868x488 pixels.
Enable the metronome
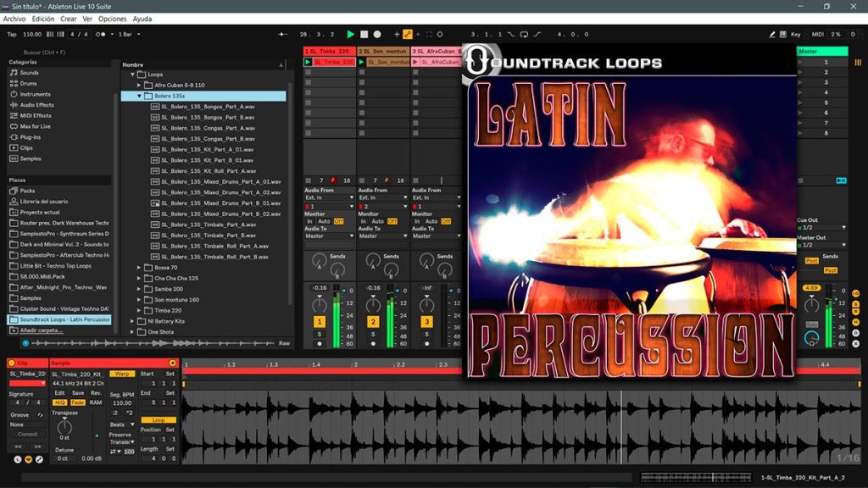(x=100, y=35)
